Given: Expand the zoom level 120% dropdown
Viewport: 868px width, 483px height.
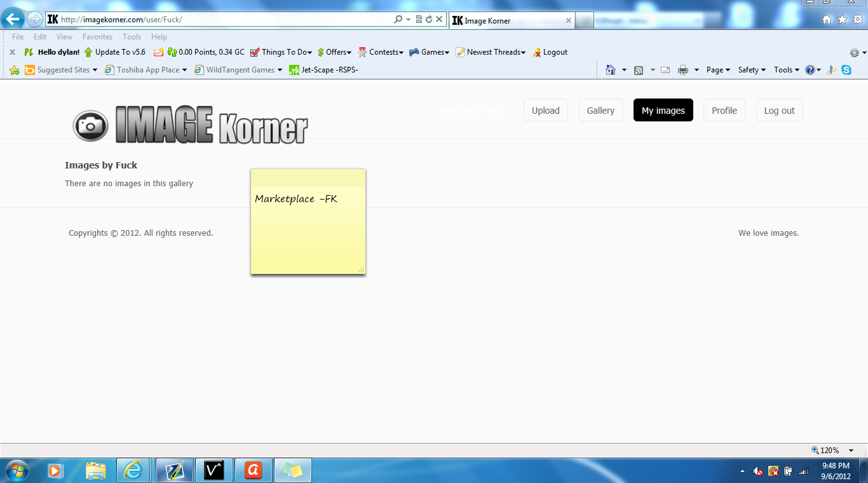Looking at the screenshot, I should tap(851, 451).
